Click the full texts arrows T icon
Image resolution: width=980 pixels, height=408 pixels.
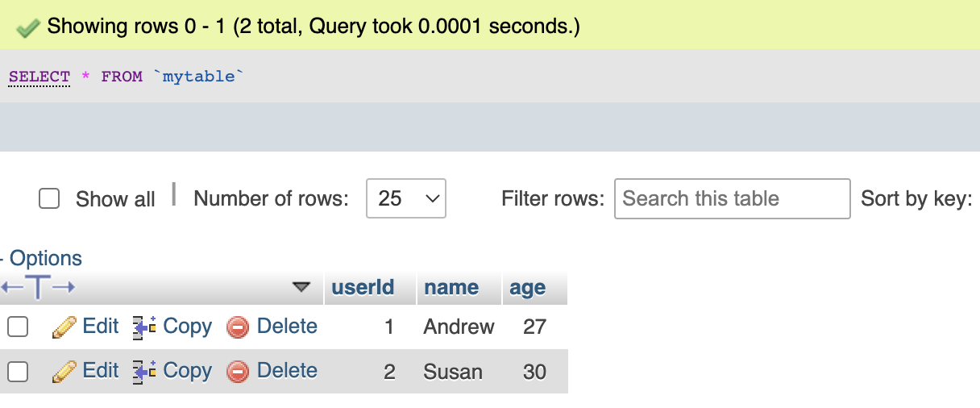tap(38, 287)
